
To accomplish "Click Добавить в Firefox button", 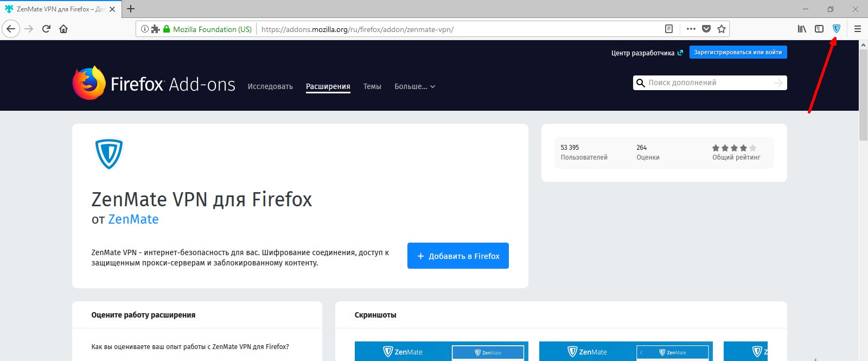I will click(458, 256).
